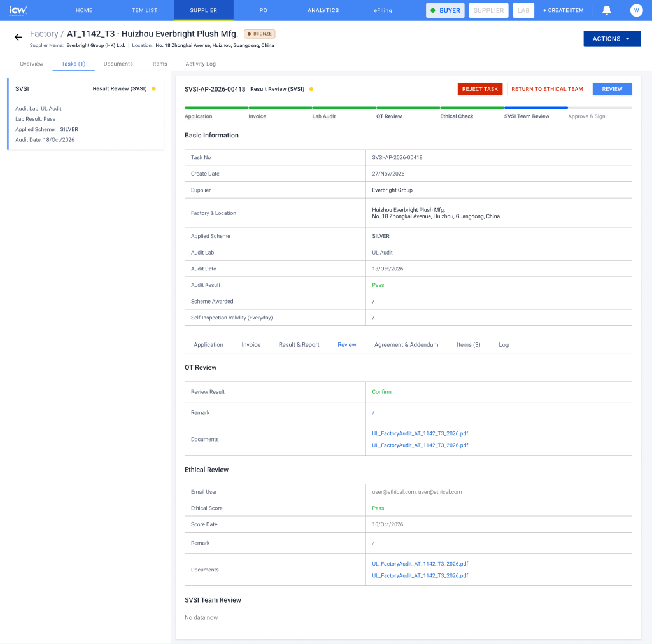Open the Result & Report sub-tab
Screen dimensions: 652x644
[x=299, y=345]
